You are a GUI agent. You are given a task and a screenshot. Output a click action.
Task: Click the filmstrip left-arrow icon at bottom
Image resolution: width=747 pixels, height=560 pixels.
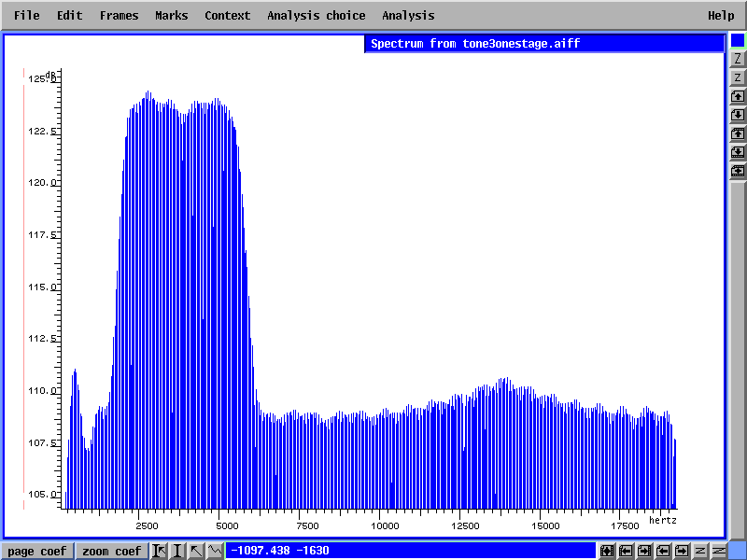[626, 551]
